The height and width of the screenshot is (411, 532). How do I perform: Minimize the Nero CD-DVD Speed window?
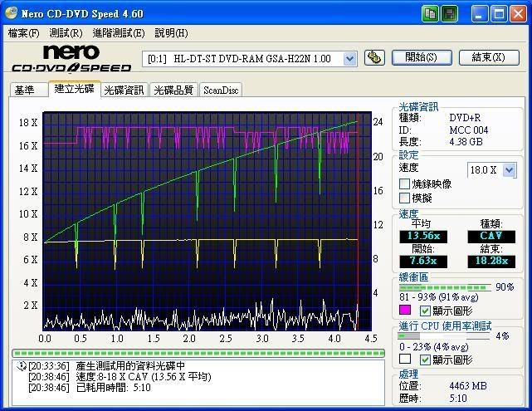tap(479, 13)
